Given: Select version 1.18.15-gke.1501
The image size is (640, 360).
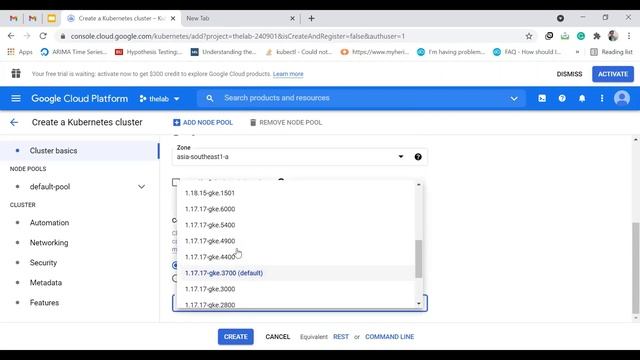Looking at the screenshot, I should pyautogui.click(x=296, y=193).
